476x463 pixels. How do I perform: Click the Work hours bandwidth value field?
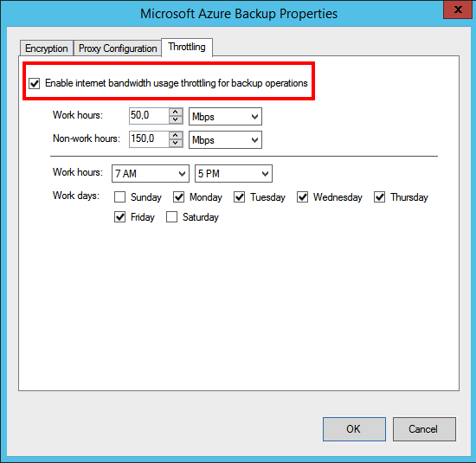click(149, 116)
